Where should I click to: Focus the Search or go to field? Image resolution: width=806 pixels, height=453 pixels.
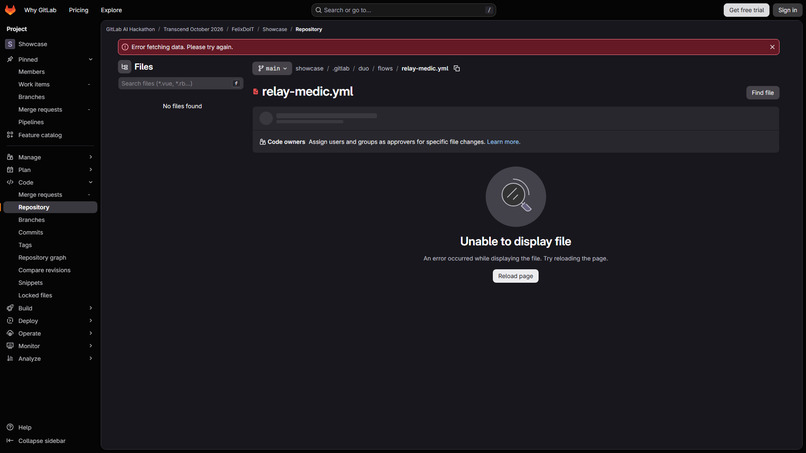click(x=404, y=10)
